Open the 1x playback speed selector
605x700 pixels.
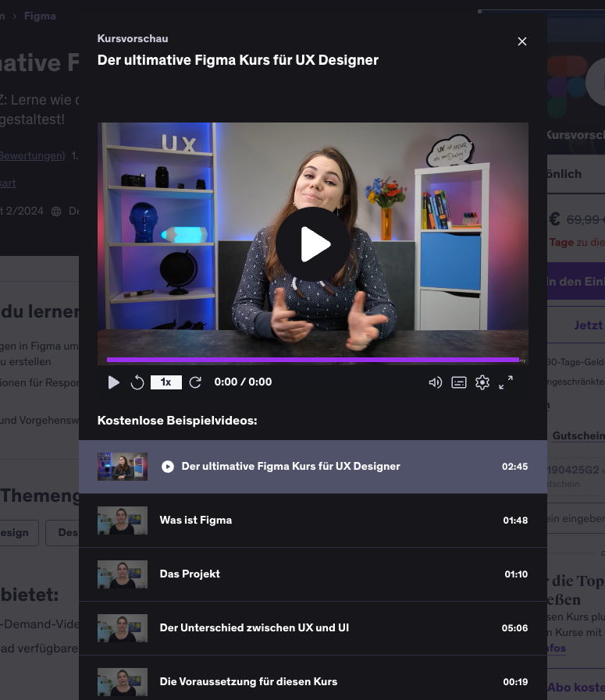tap(166, 382)
